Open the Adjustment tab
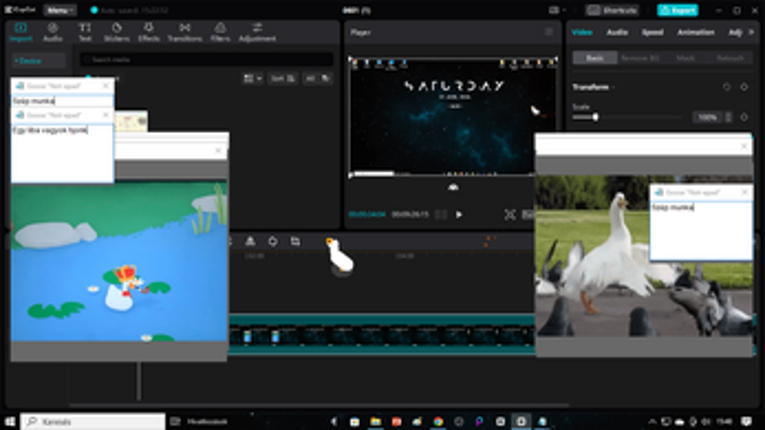The width and height of the screenshot is (765, 430). [x=257, y=32]
